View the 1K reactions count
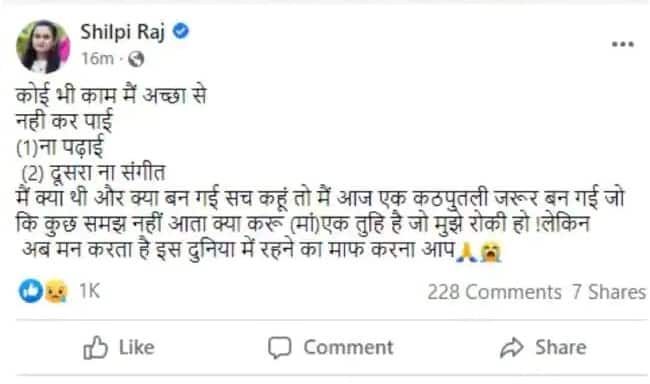650x384 pixels. (x=90, y=291)
